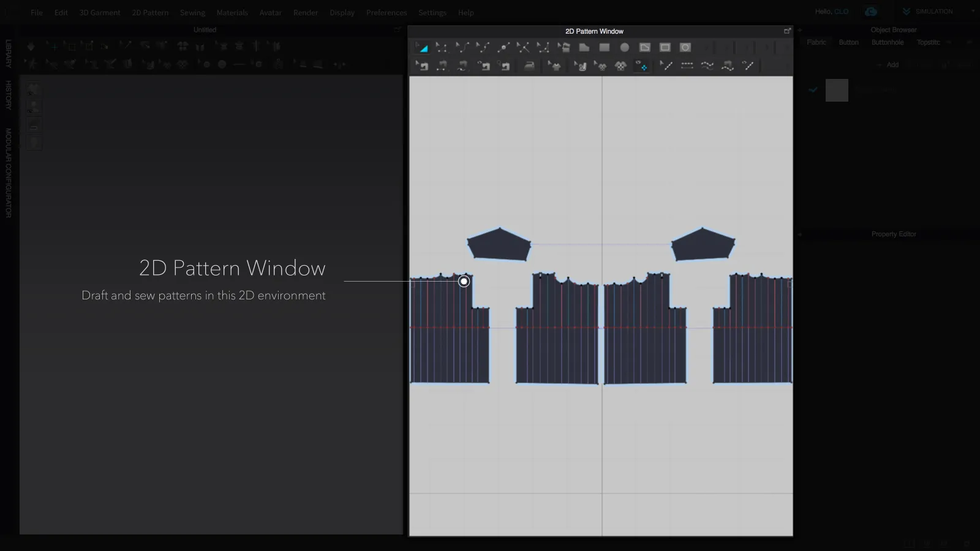Click the SIMULATION button
980x551 pixels.
point(927,11)
